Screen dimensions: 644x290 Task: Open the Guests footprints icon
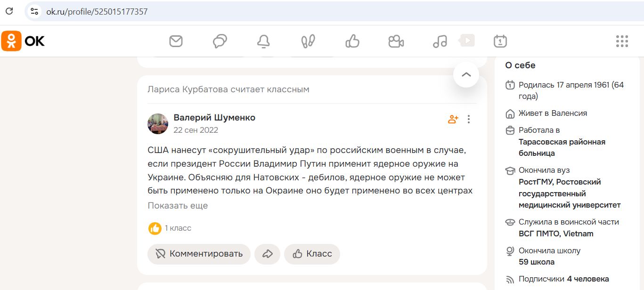pos(308,41)
